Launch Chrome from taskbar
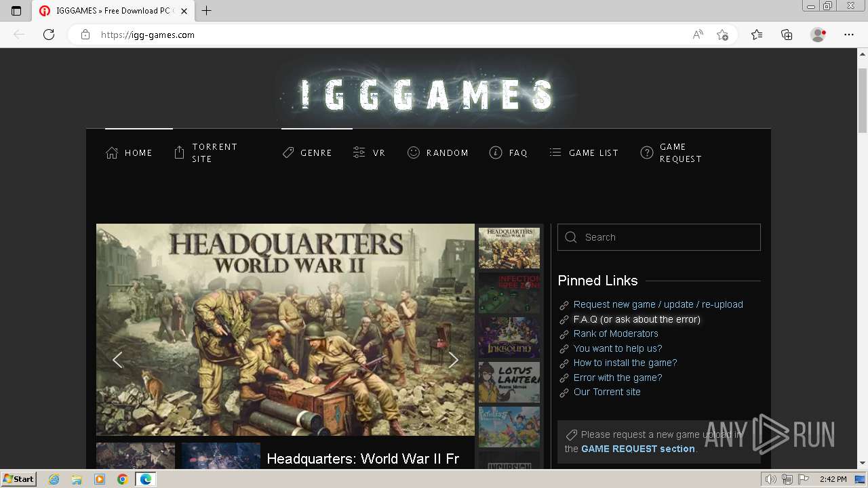The image size is (868, 488). [122, 479]
